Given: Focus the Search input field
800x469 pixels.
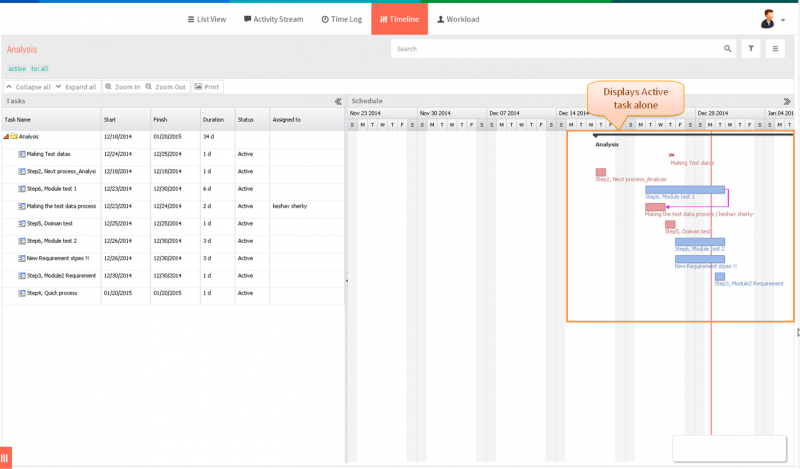Looking at the screenshot, I should 556,49.
